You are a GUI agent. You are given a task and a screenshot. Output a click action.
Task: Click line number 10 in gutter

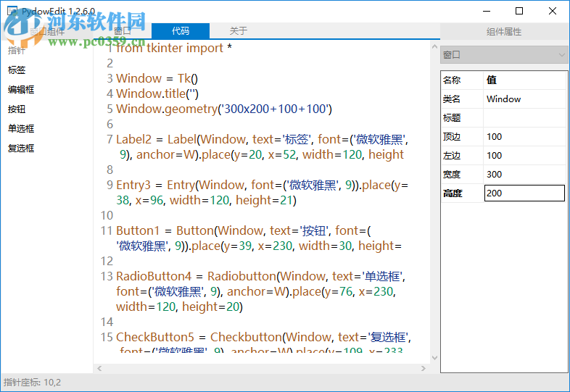coord(107,215)
